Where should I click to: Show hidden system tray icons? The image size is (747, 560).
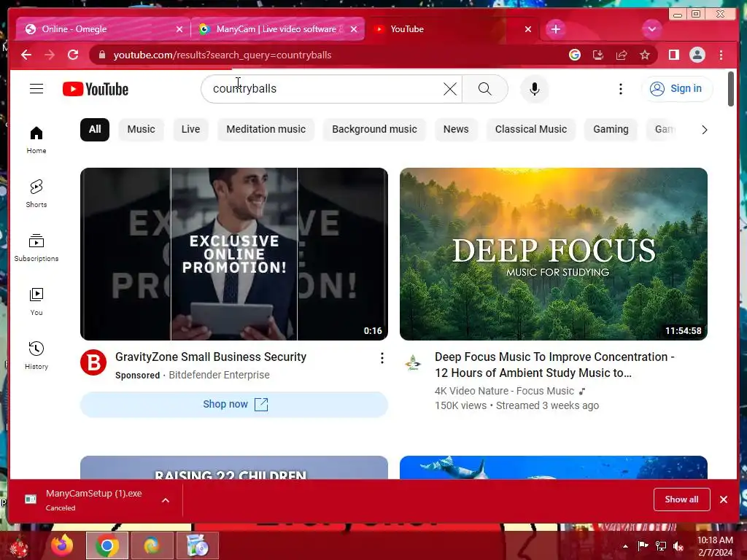(x=625, y=546)
